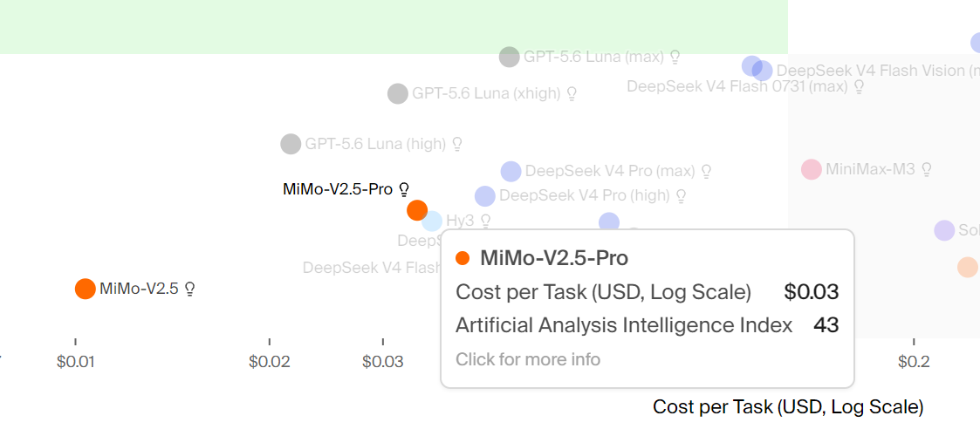
Task: Select the GPT-5.6 Luna (high) data point
Action: pos(291,144)
